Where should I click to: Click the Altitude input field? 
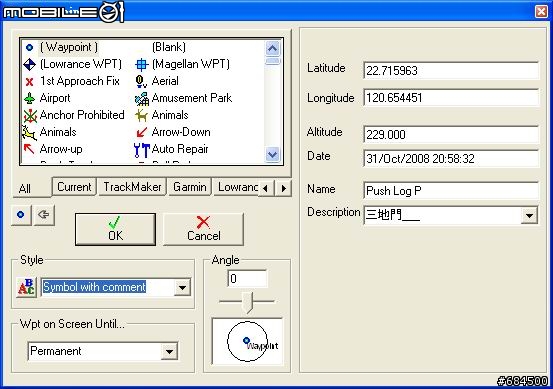pos(451,134)
